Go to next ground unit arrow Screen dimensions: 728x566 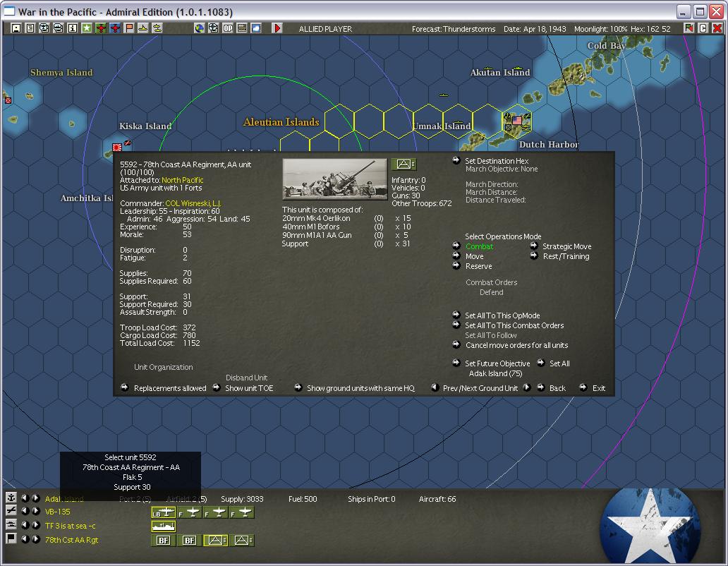click(x=526, y=387)
